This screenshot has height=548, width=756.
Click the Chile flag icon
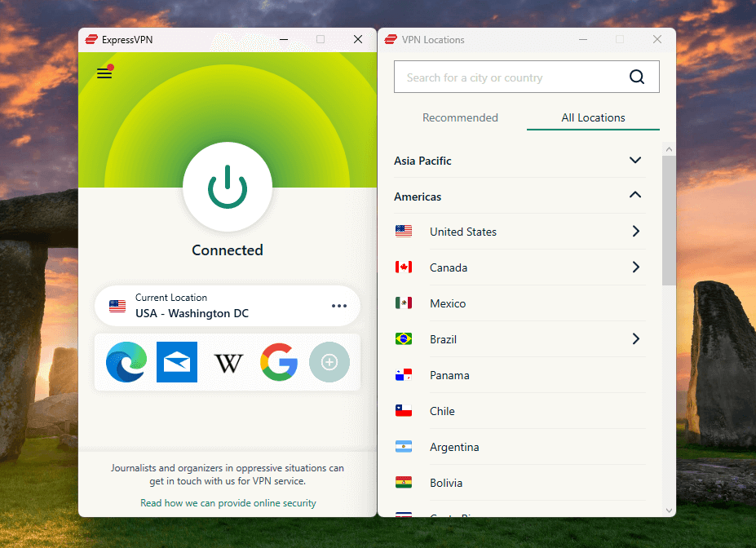(x=404, y=411)
